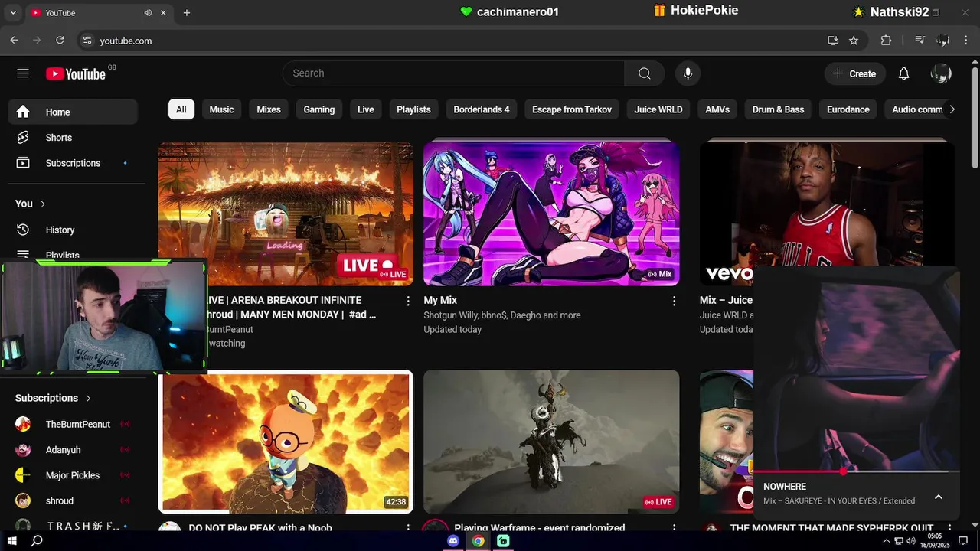Viewport: 980px width, 551px height.
Task: Open Discord from the taskbar
Action: (453, 541)
